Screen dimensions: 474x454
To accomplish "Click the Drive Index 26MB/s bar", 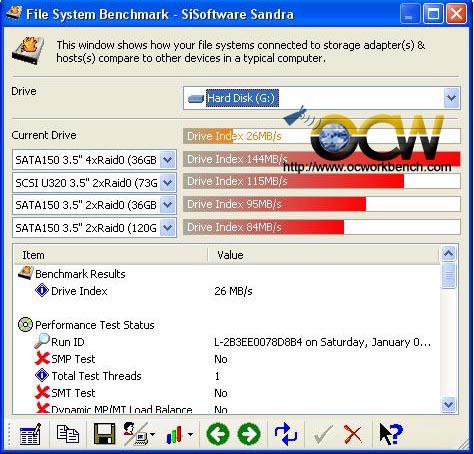I will coord(322,136).
